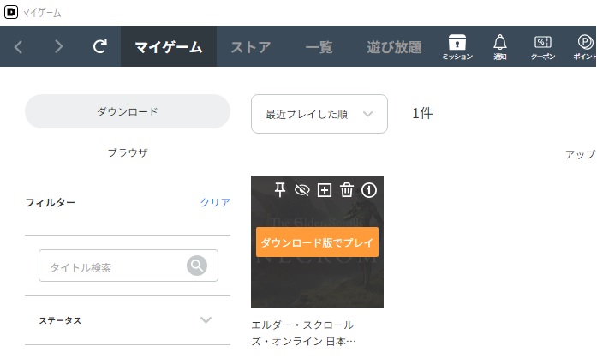This screenshot has width=597, height=364.
Task: Open the 通知 notifications bell
Action: (500, 47)
